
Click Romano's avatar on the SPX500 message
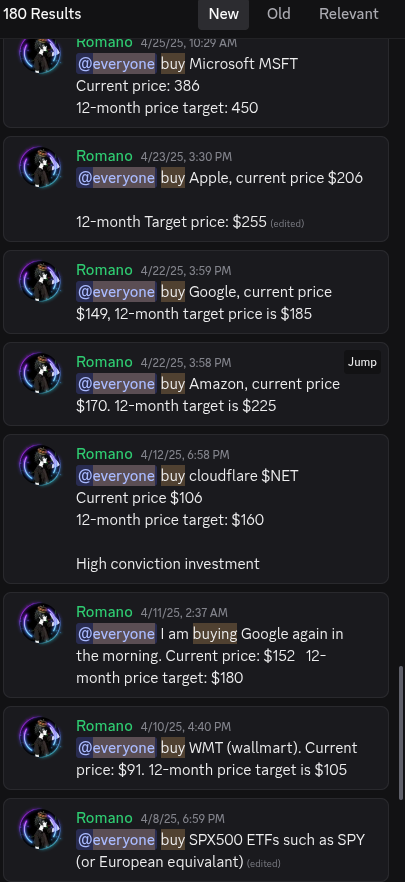point(40,829)
